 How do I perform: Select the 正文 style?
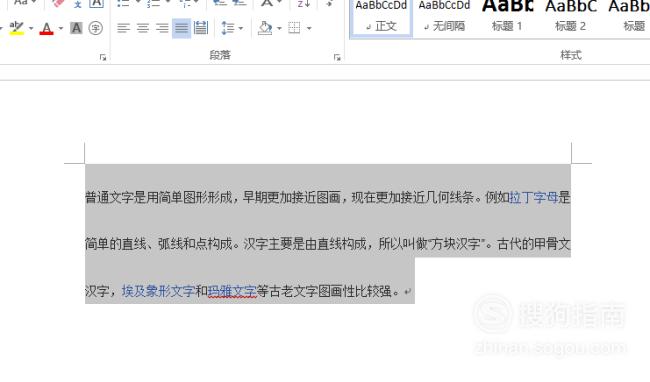[x=381, y=17]
